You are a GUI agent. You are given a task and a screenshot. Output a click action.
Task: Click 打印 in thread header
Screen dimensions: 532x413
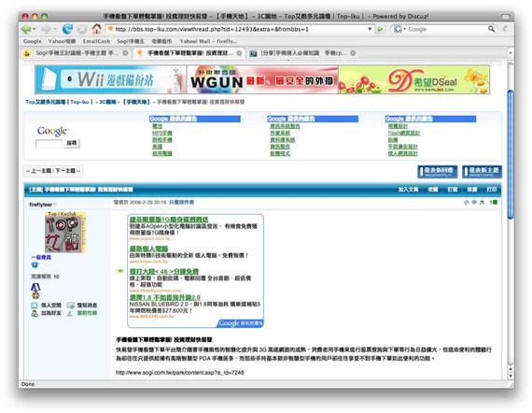click(492, 190)
